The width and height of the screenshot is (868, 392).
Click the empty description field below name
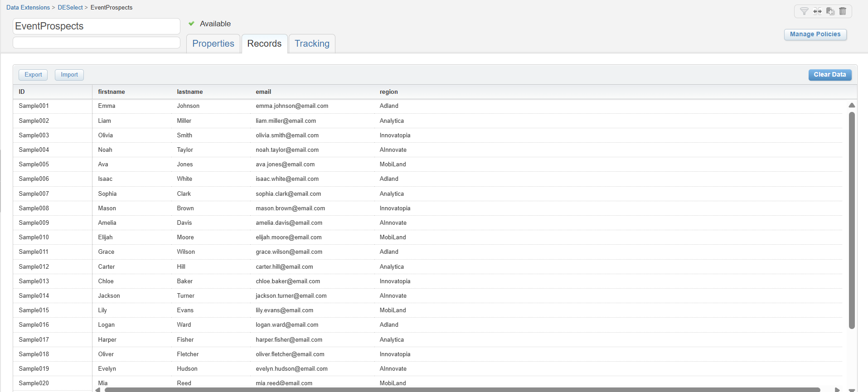97,43
